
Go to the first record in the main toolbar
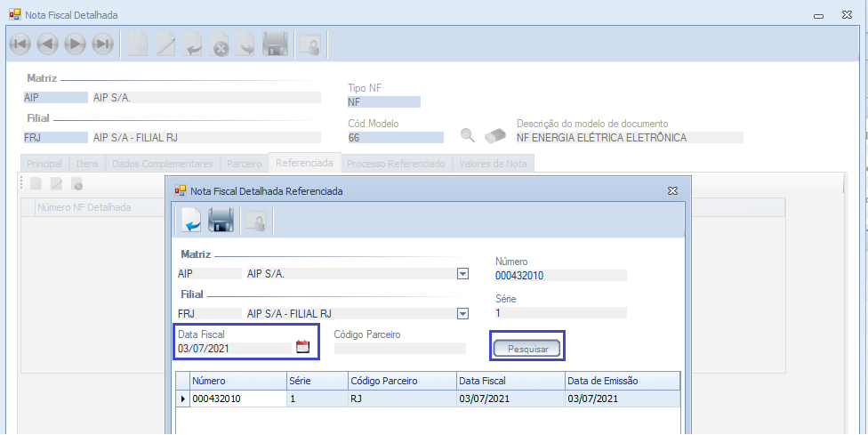(20, 44)
